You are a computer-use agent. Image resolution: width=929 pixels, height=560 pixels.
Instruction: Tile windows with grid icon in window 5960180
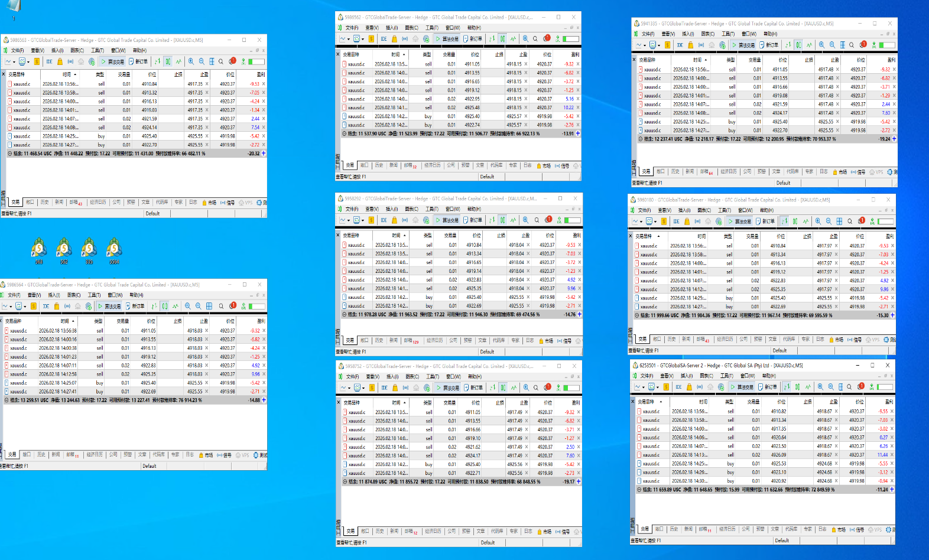tap(839, 222)
